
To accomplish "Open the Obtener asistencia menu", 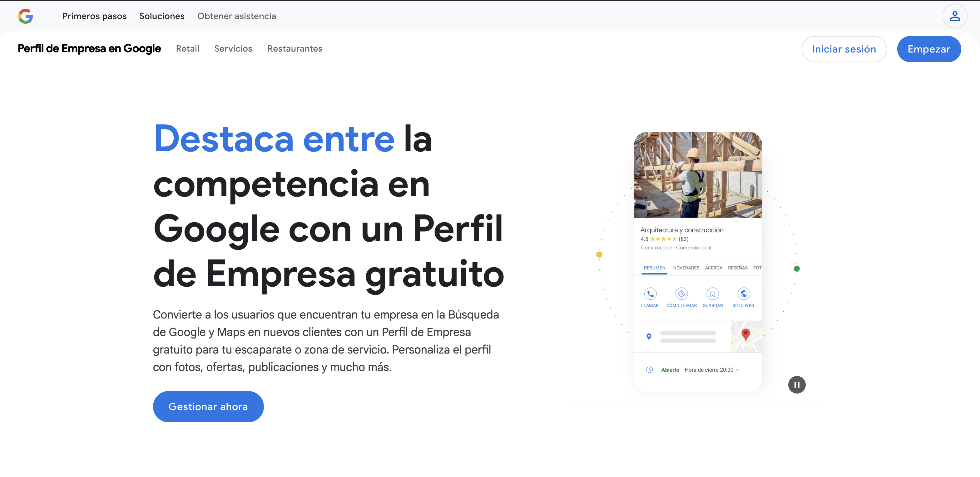I will tap(237, 16).
